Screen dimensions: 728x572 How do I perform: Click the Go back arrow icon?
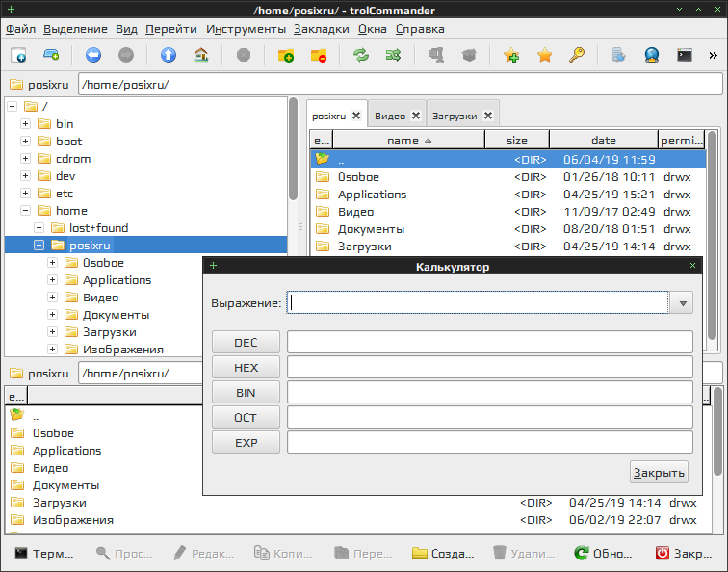[x=93, y=55]
